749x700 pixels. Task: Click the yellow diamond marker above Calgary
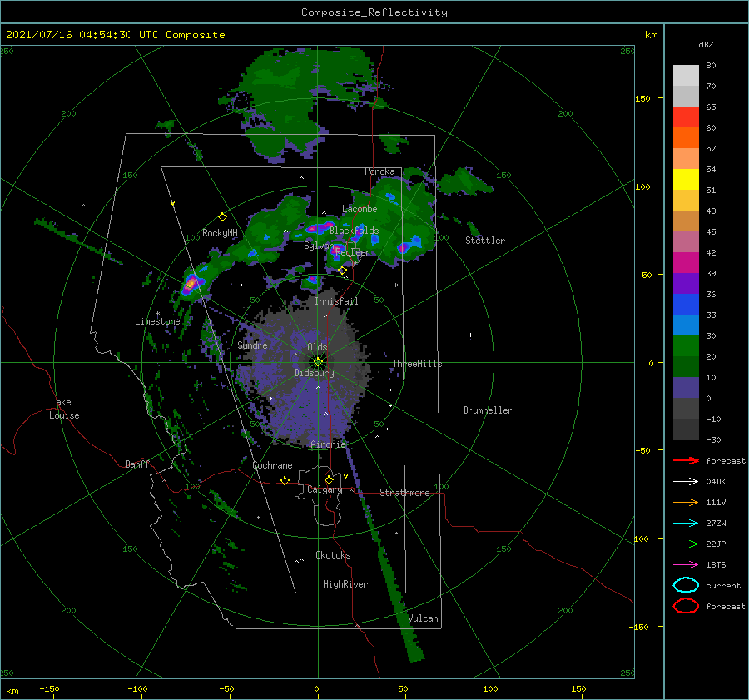[x=329, y=479]
